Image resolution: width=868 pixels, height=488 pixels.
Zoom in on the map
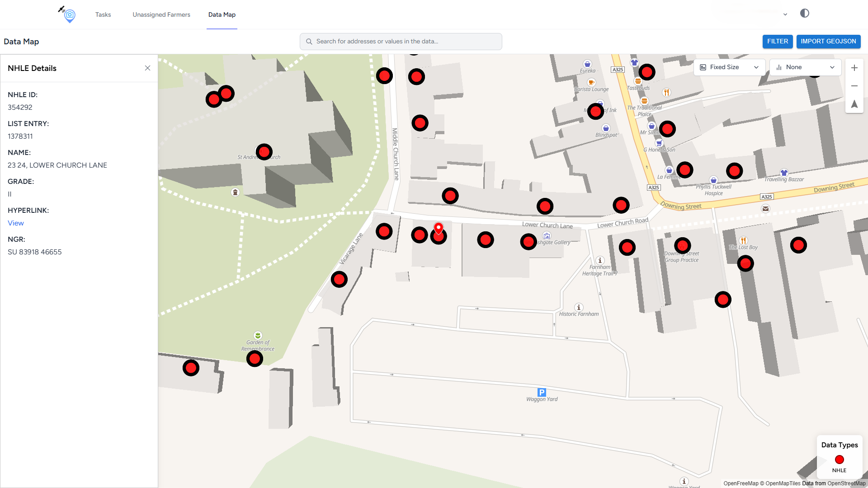tap(854, 68)
